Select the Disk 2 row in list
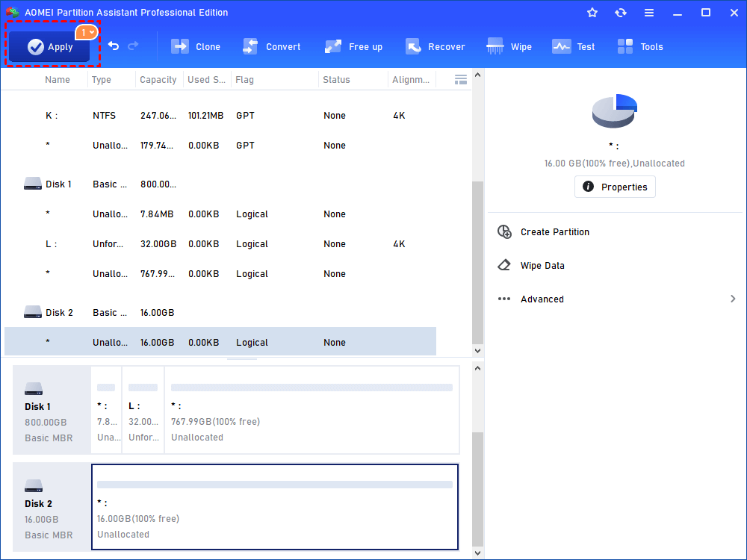 pyautogui.click(x=220, y=313)
